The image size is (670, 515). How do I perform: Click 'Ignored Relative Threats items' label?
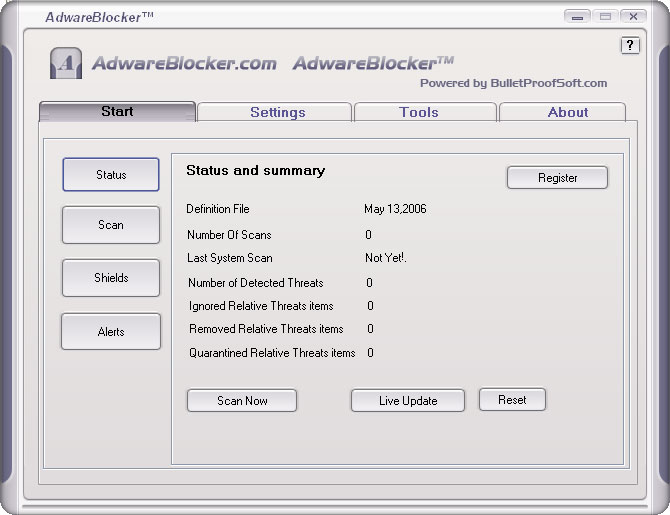(261, 306)
